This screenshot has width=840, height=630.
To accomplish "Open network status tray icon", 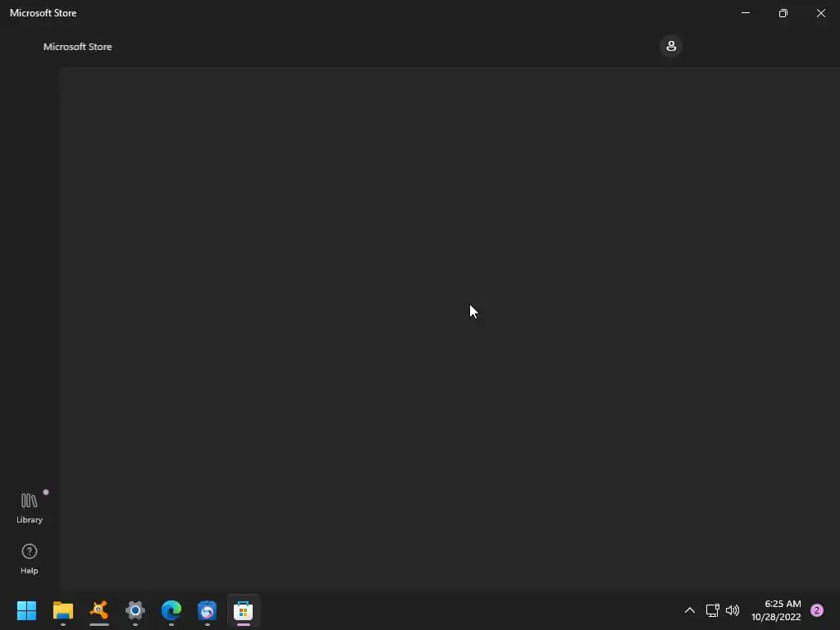I will point(712,610).
